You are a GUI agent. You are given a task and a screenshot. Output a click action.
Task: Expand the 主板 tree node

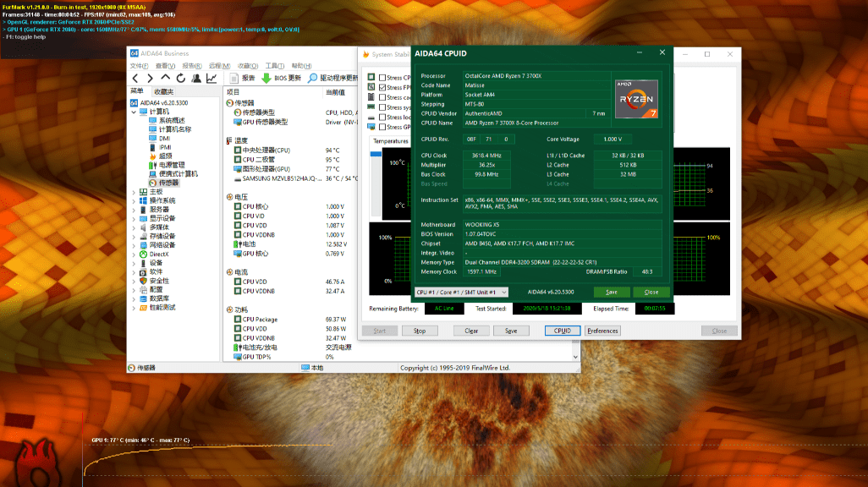click(134, 192)
